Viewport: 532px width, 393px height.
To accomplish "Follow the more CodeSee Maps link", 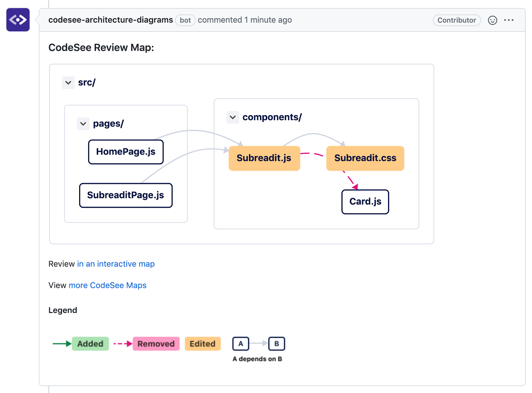I will point(107,286).
